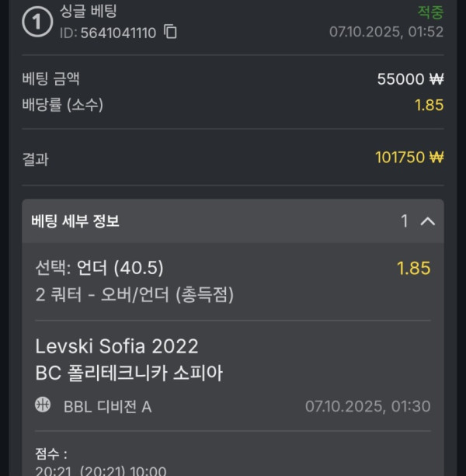Tap the bet ID number 5641041110
This screenshot has height=476, width=466.
[x=107, y=33]
